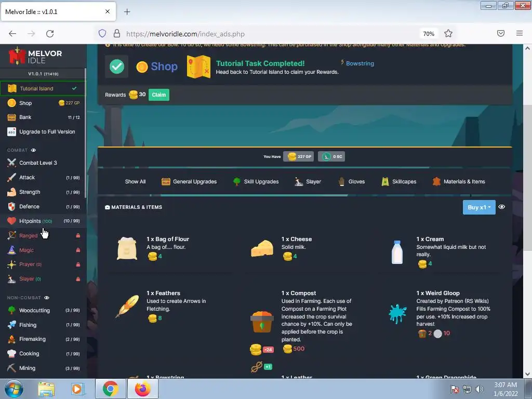Viewport: 532px width, 399px height.
Task: Click the site padlock security icon
Action: [x=117, y=34]
